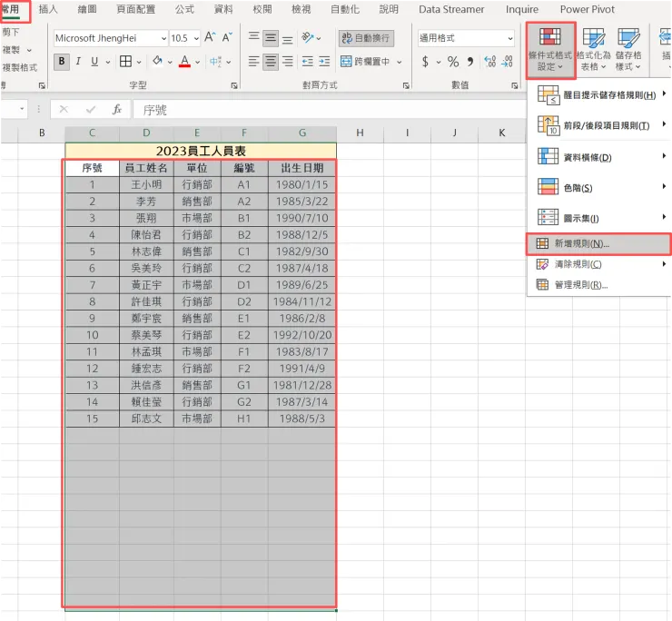
Task: Open underline style dropdown arrow
Action: pyautogui.click(x=107, y=62)
